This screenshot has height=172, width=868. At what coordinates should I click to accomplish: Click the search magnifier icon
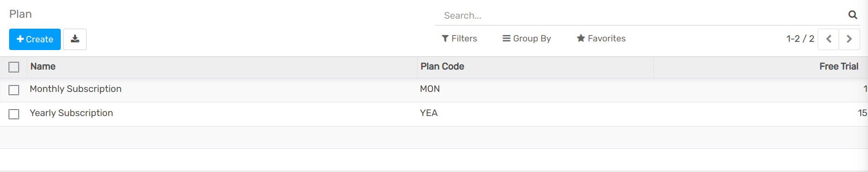(x=853, y=15)
